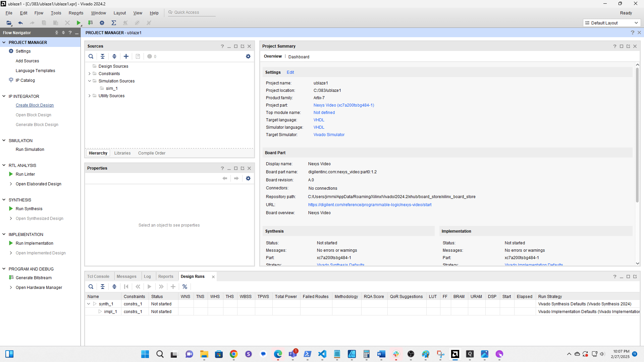Collapse the Simulation Sources folder
644x362 pixels.
click(x=90, y=81)
